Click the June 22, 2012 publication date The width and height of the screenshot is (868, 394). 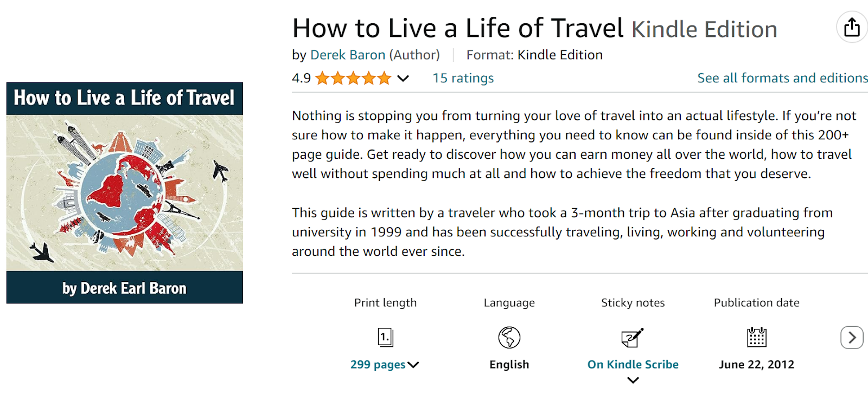[x=756, y=364]
